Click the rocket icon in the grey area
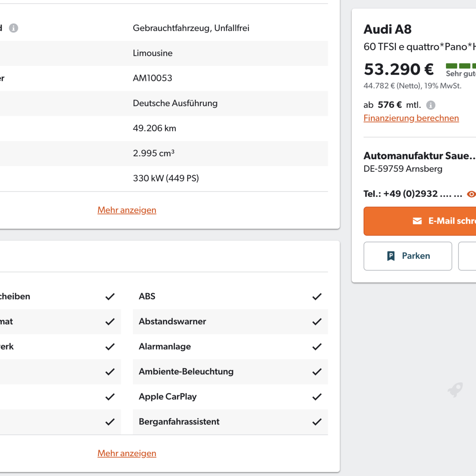 coord(455,390)
